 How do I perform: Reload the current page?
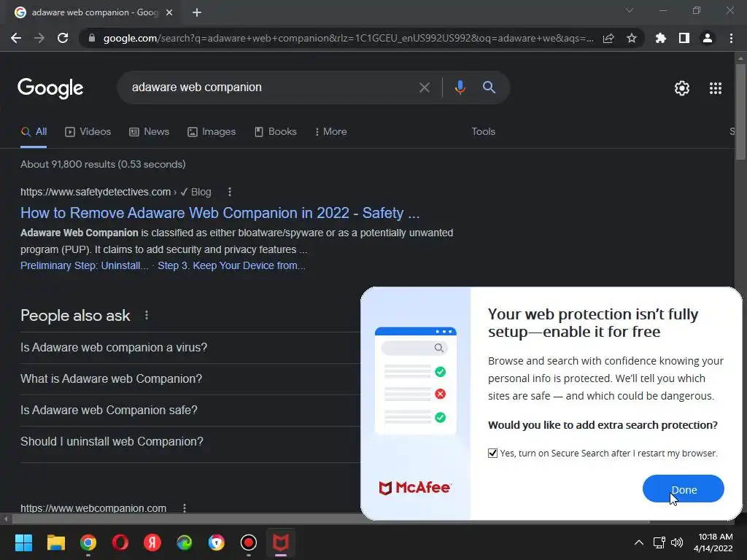tap(63, 38)
